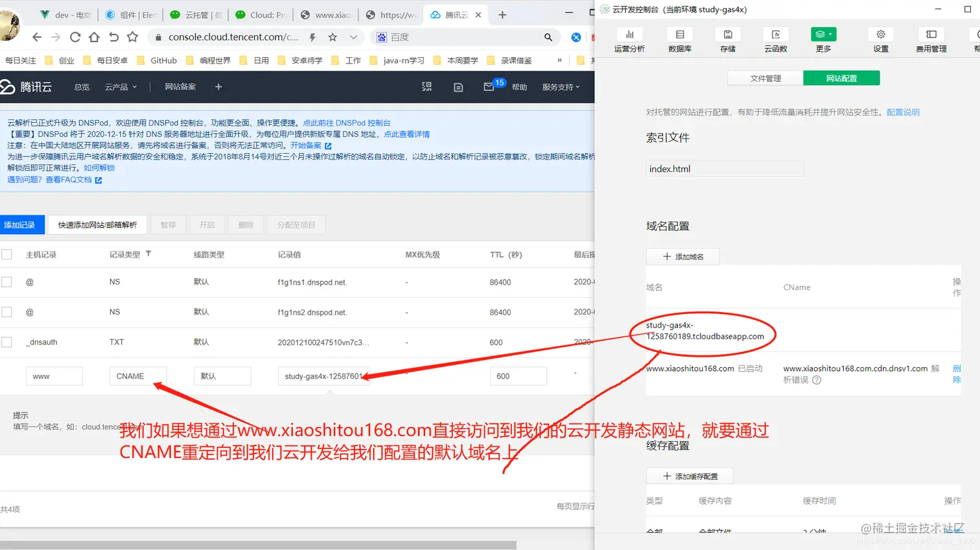This screenshot has width=980, height=550.
Task: Focus index.html index file field
Action: pos(725,169)
